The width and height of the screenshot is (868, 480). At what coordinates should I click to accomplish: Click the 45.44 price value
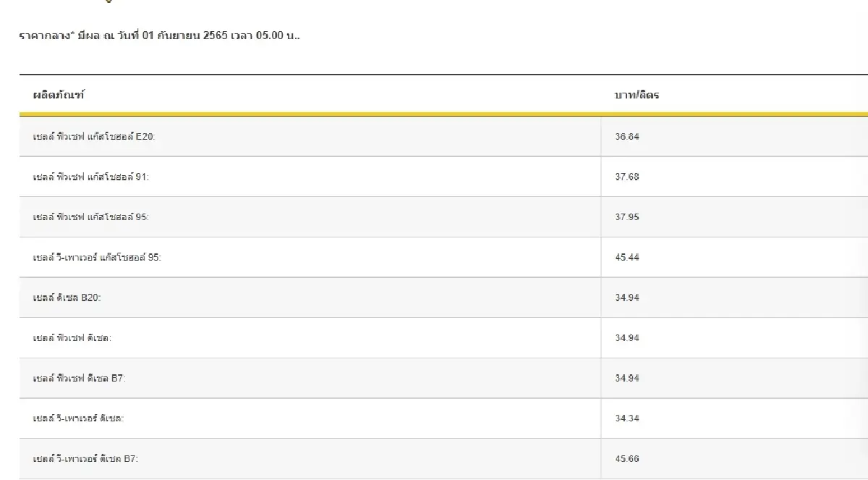click(627, 257)
